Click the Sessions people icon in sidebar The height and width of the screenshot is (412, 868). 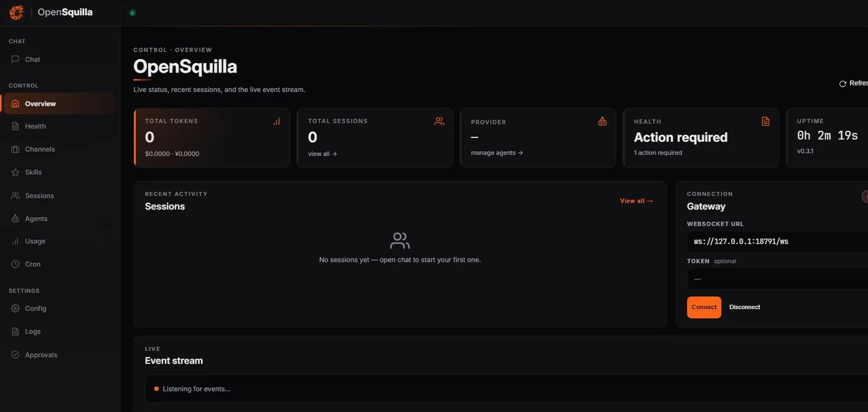15,196
